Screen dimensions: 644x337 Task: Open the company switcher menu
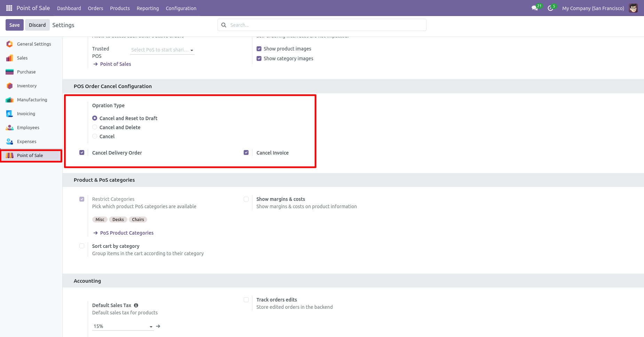[593, 8]
